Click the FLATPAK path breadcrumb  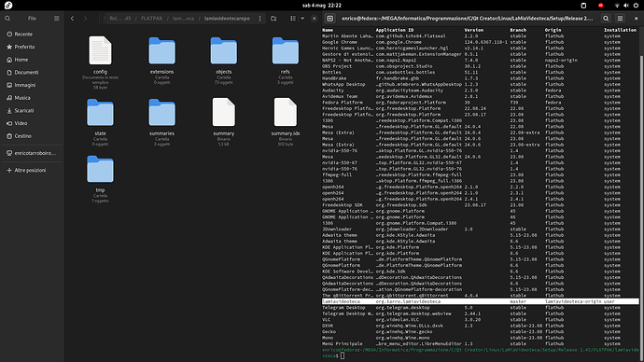pos(151,19)
